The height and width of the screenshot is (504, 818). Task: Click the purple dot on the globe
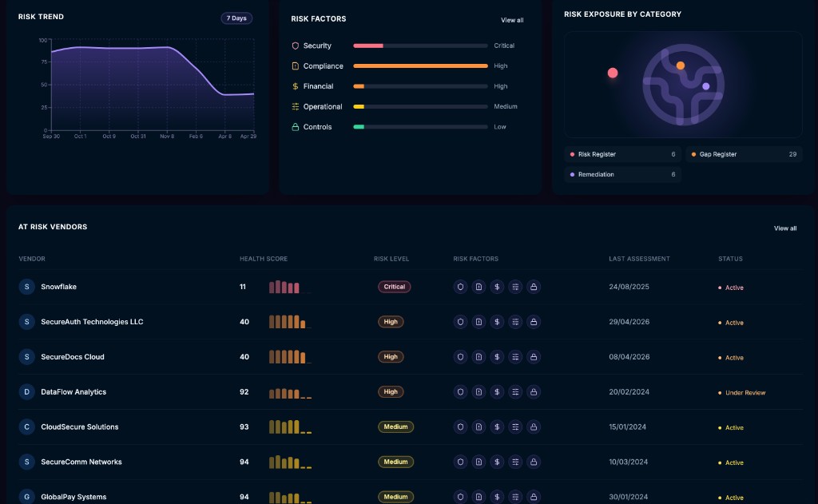[x=706, y=86]
